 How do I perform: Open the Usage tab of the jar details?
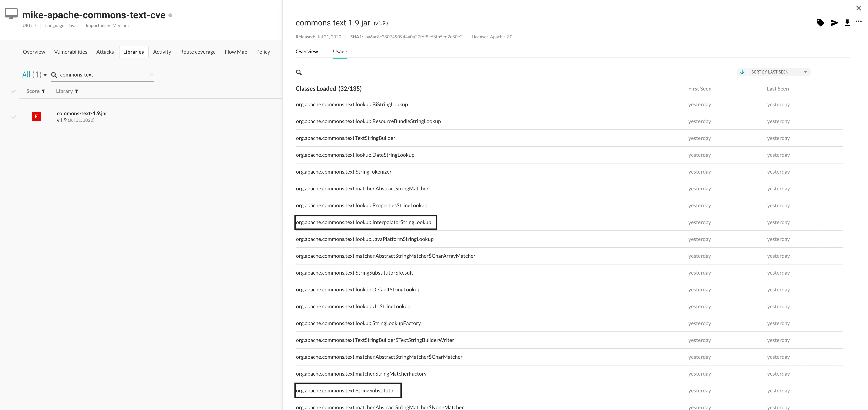340,51
